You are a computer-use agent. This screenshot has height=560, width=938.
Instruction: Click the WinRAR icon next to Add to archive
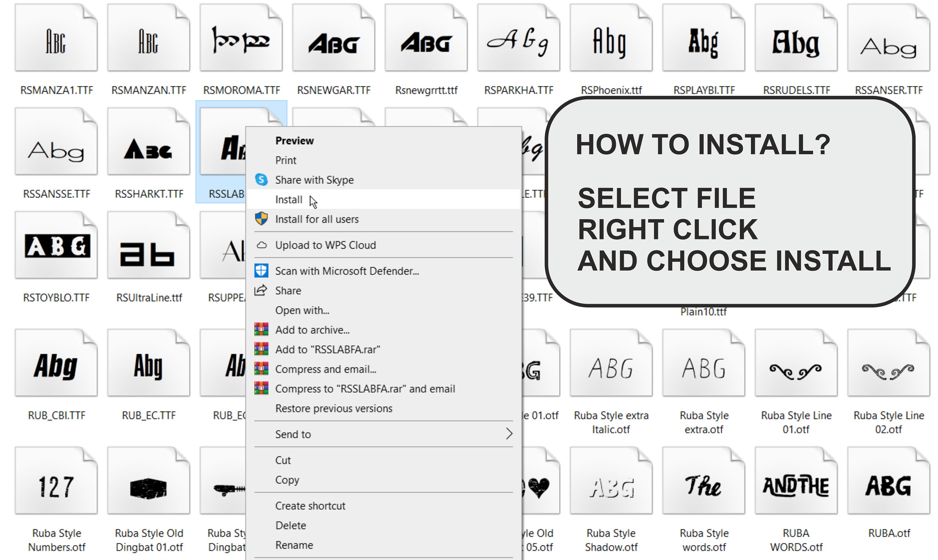(x=261, y=330)
